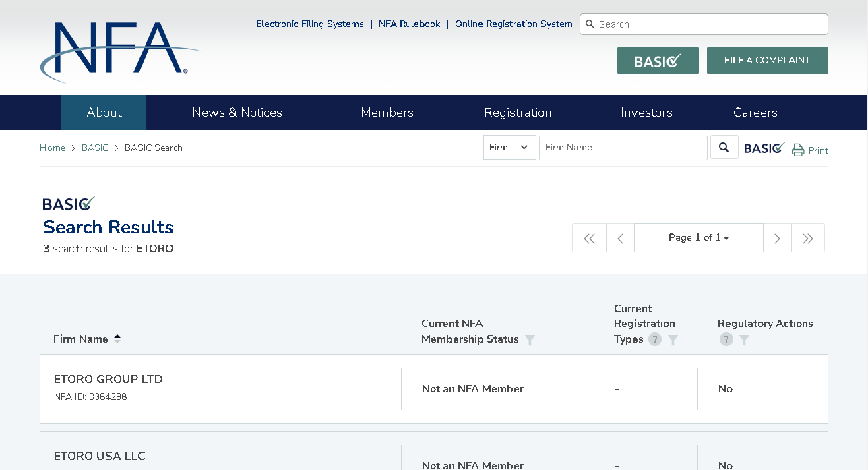Click the BASIC logo above Search Results
This screenshot has width=868, height=470.
[x=69, y=203]
